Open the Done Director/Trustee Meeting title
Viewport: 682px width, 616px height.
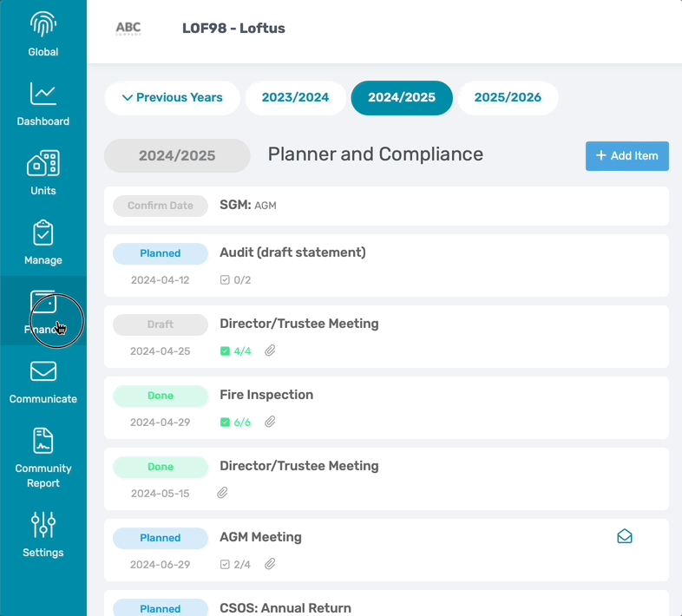(x=299, y=466)
